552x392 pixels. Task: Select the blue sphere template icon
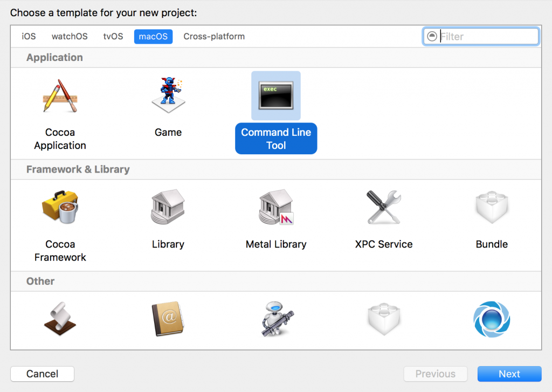491,319
